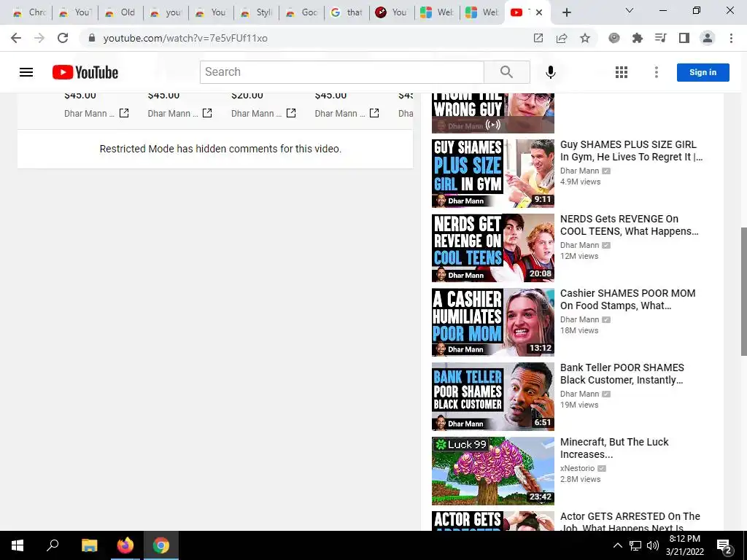Open 'NERDS Gets REVENGE On COOL TEENS' title

[630, 225]
